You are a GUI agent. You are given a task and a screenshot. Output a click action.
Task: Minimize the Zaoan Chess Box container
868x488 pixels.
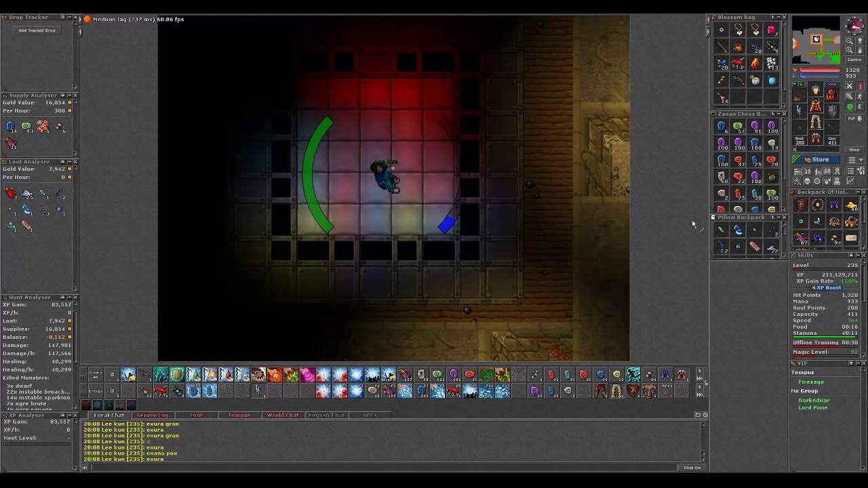[778, 114]
